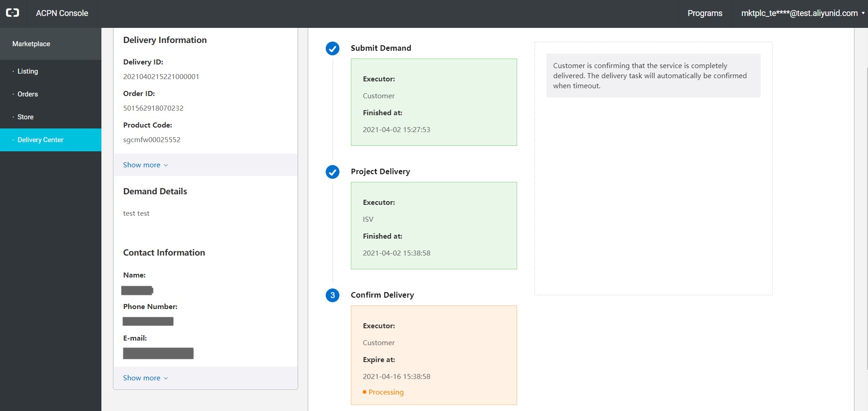Click the Project Delivery completed checkmark icon
The width and height of the screenshot is (868, 411).
pos(333,172)
